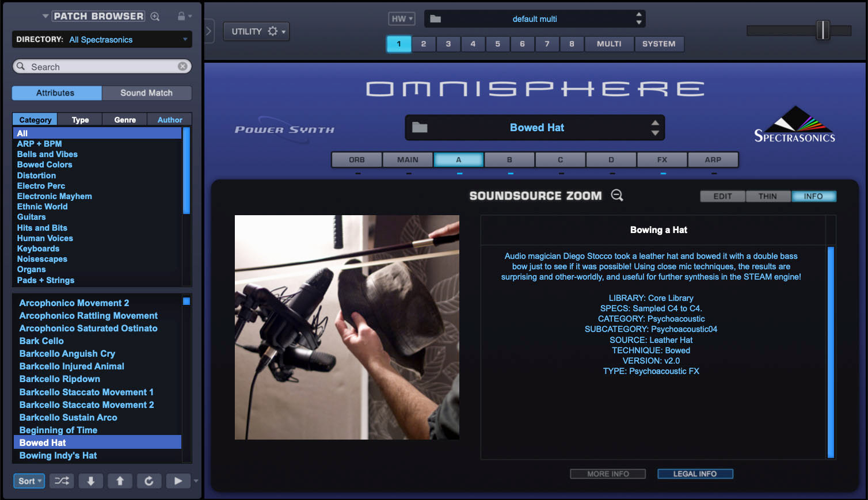Screen dimensions: 868x500
Task: Zoom out of Soundsource Zoom view
Action: coord(617,196)
